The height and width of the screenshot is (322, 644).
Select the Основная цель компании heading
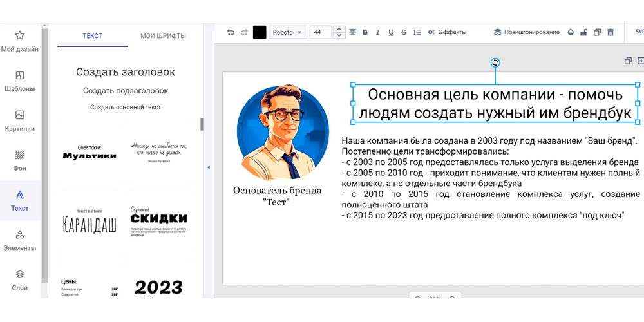[x=495, y=104]
